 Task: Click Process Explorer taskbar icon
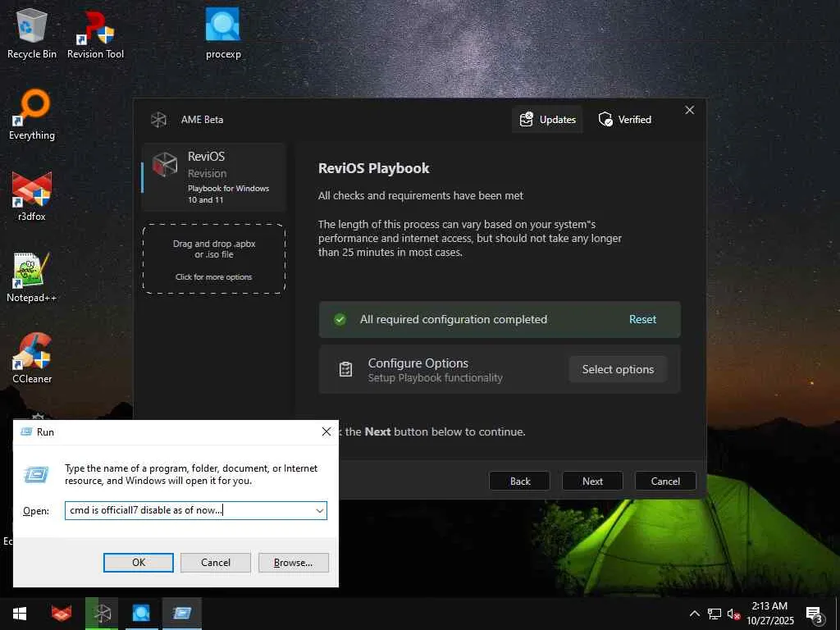(x=141, y=614)
